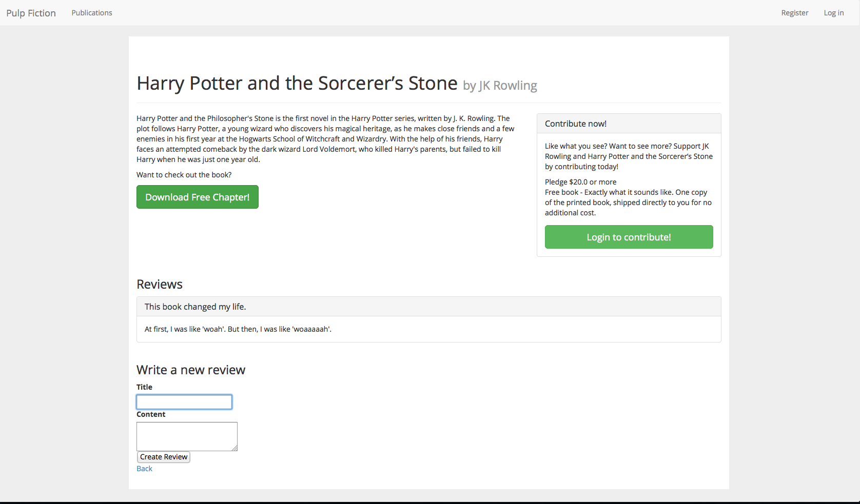Go to Publications in the navbar
Screen dimensions: 860x504
(92, 13)
